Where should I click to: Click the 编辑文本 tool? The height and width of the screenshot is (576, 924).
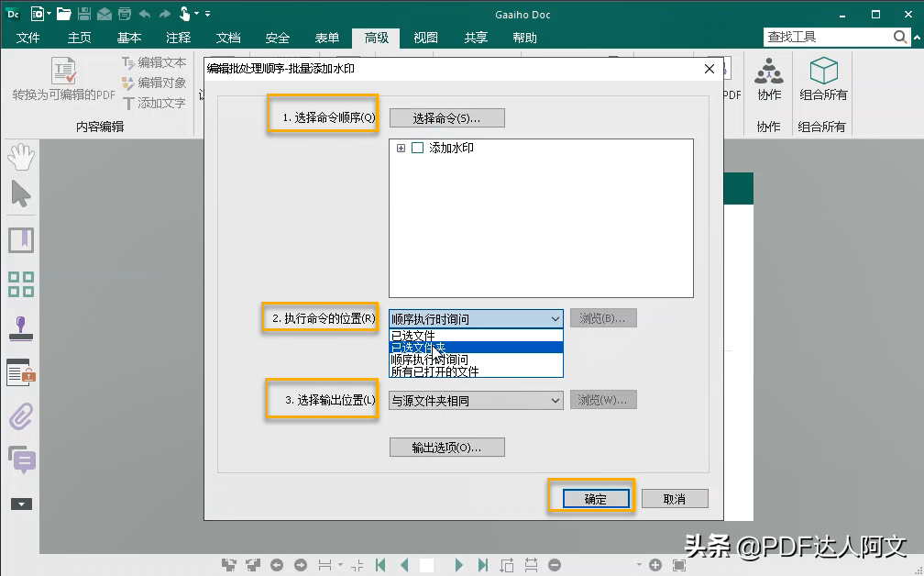pos(154,62)
